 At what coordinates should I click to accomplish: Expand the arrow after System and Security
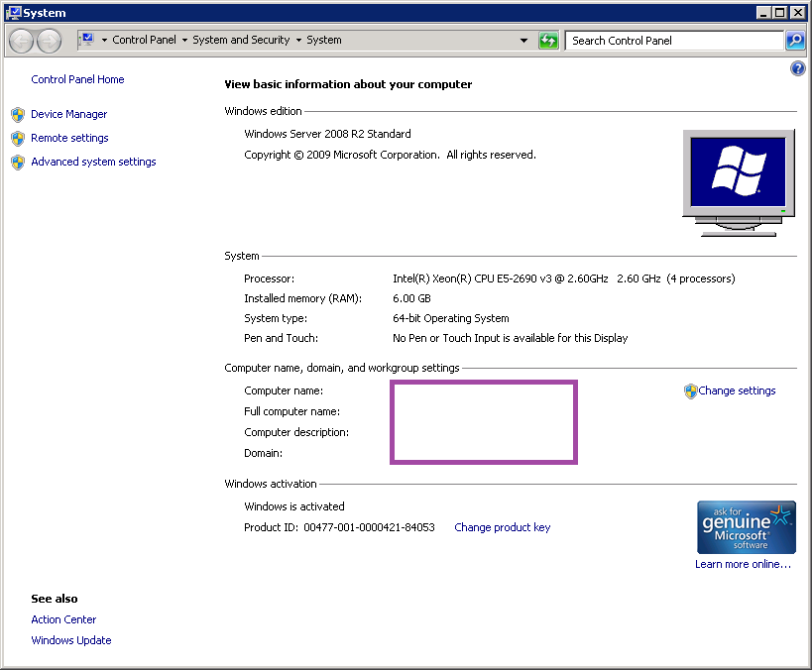point(298,40)
